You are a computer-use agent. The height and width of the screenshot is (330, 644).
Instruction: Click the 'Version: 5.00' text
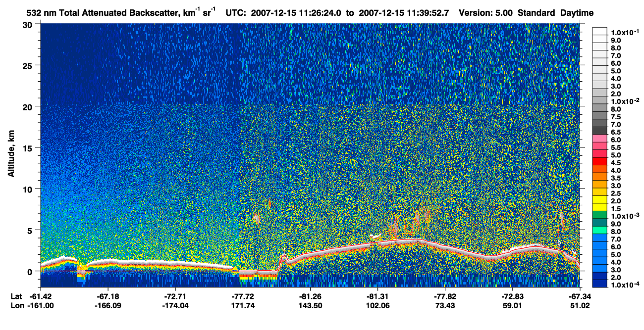pos(486,13)
